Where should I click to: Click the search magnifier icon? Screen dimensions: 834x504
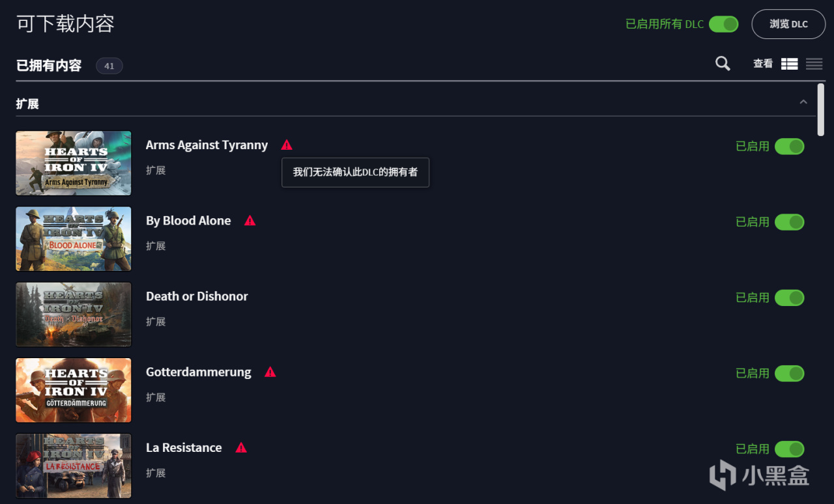pos(723,63)
